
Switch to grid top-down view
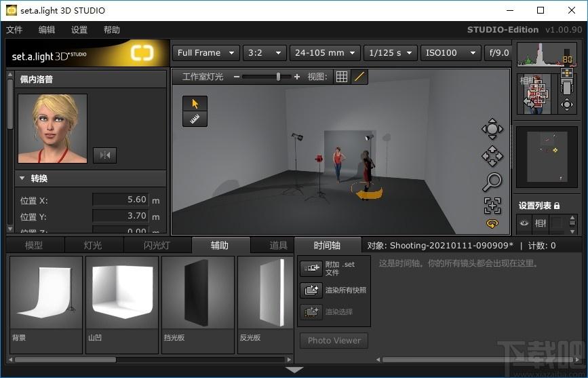tap(341, 77)
